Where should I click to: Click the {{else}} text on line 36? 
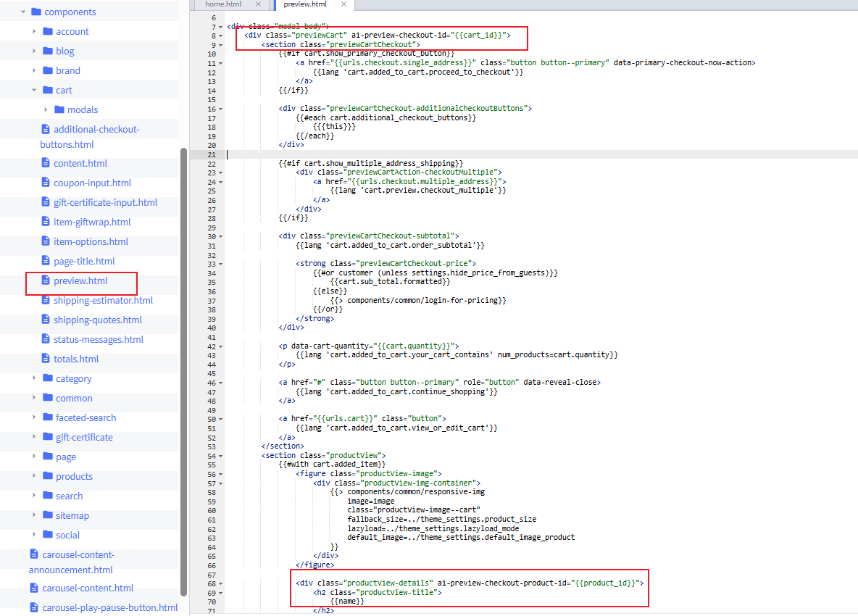pos(330,291)
